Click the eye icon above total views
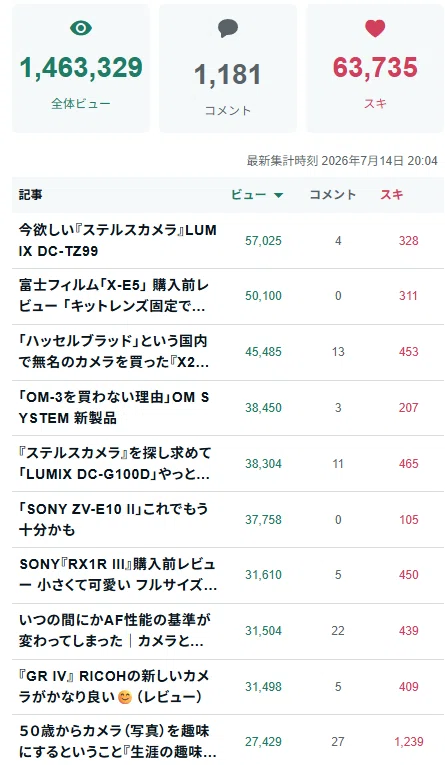 coord(81,28)
